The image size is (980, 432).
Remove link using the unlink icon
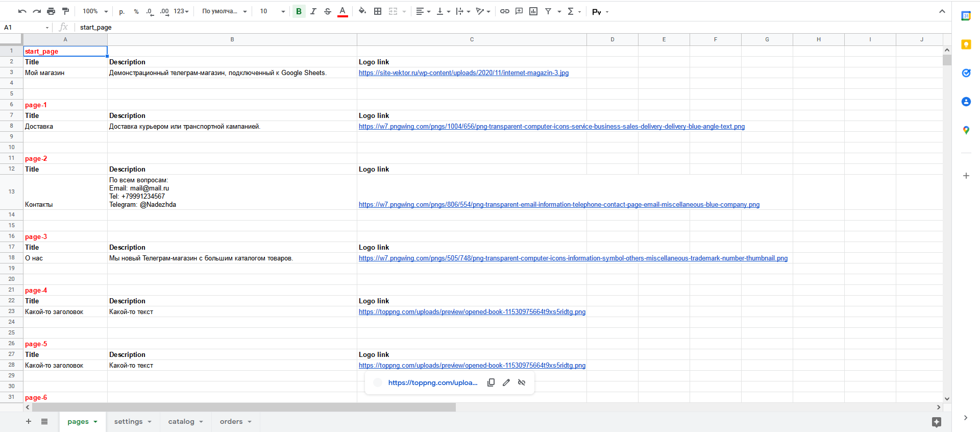click(x=522, y=382)
